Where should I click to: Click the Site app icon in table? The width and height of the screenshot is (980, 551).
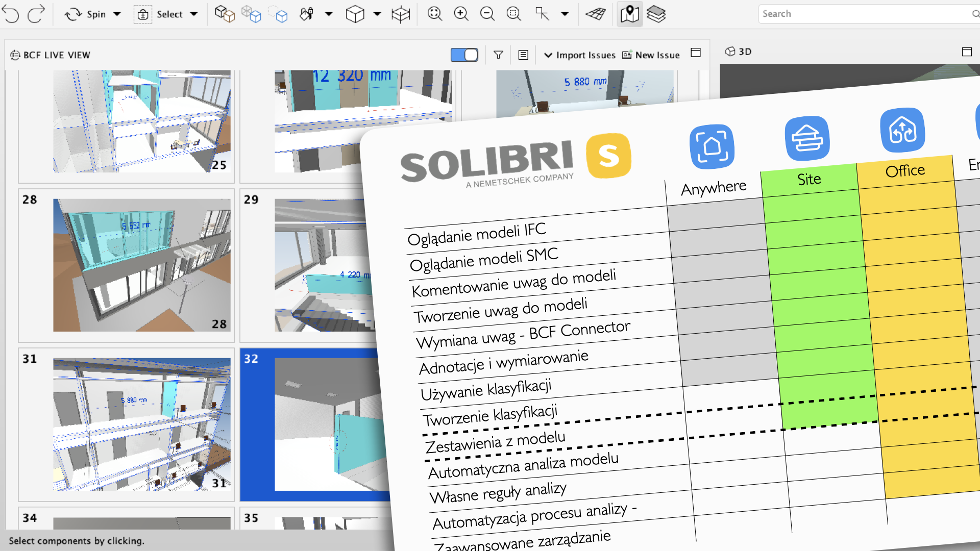(x=807, y=138)
